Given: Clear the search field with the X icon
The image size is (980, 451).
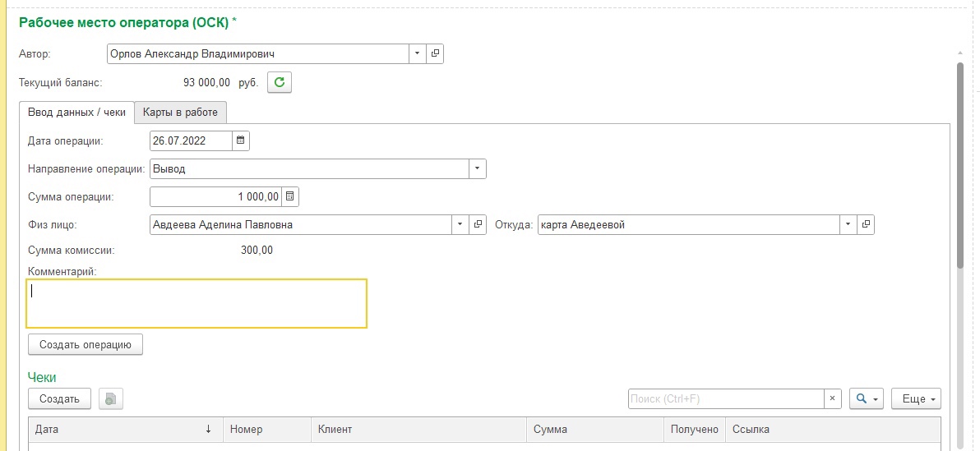Looking at the screenshot, I should [833, 398].
